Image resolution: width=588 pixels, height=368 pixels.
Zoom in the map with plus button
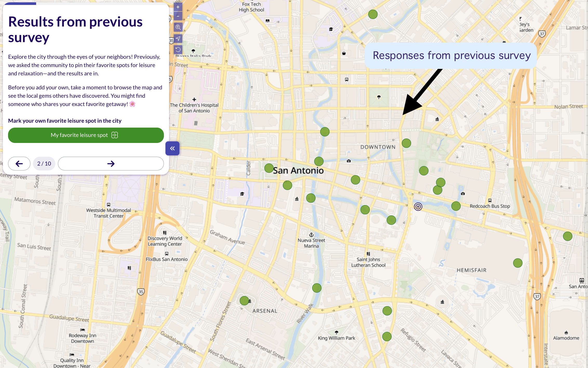[178, 7]
